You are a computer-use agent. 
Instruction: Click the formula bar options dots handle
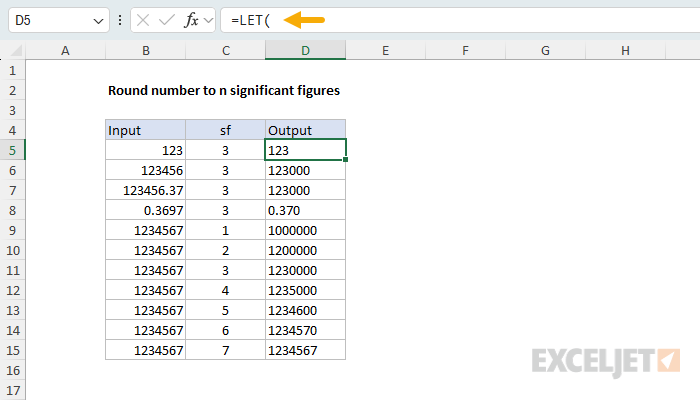point(120,20)
